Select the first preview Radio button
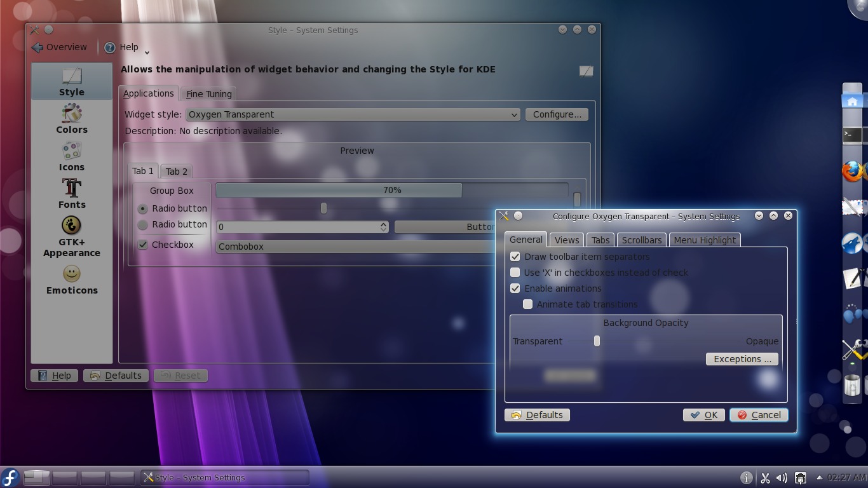The height and width of the screenshot is (488, 868). click(x=143, y=208)
